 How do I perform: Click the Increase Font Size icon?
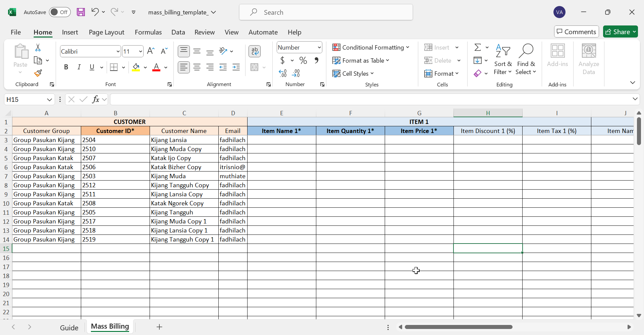tap(151, 51)
